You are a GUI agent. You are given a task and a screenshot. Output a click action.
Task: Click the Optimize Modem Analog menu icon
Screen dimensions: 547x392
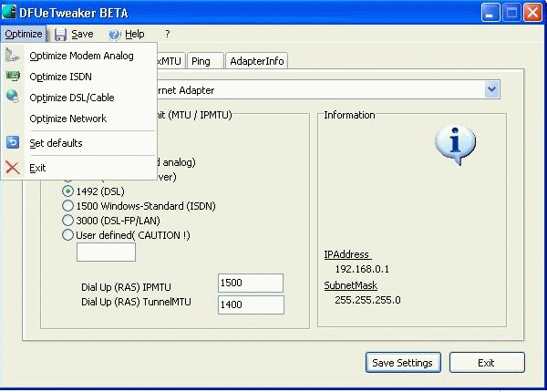pyautogui.click(x=12, y=55)
